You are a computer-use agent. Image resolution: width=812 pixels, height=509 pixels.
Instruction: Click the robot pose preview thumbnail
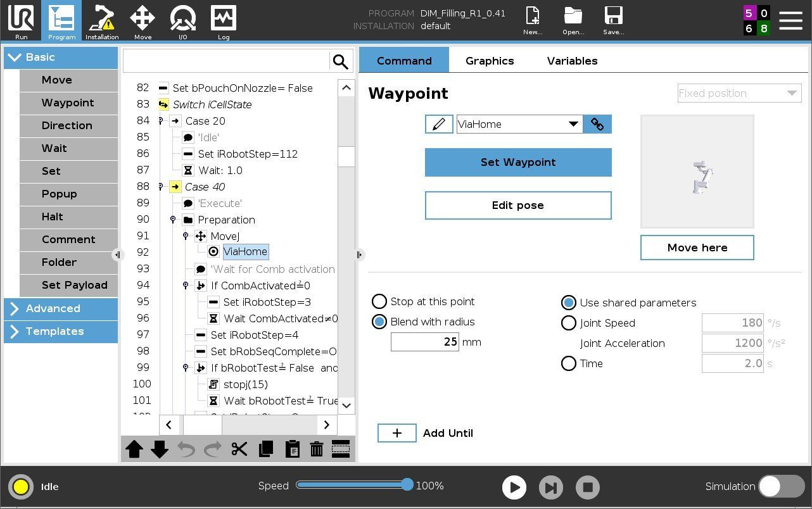pos(697,171)
